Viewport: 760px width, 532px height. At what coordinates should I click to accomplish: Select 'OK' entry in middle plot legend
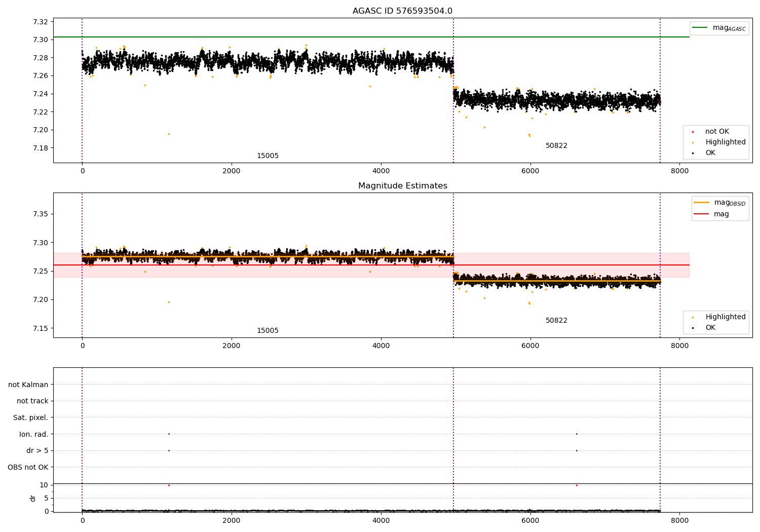pyautogui.click(x=710, y=328)
